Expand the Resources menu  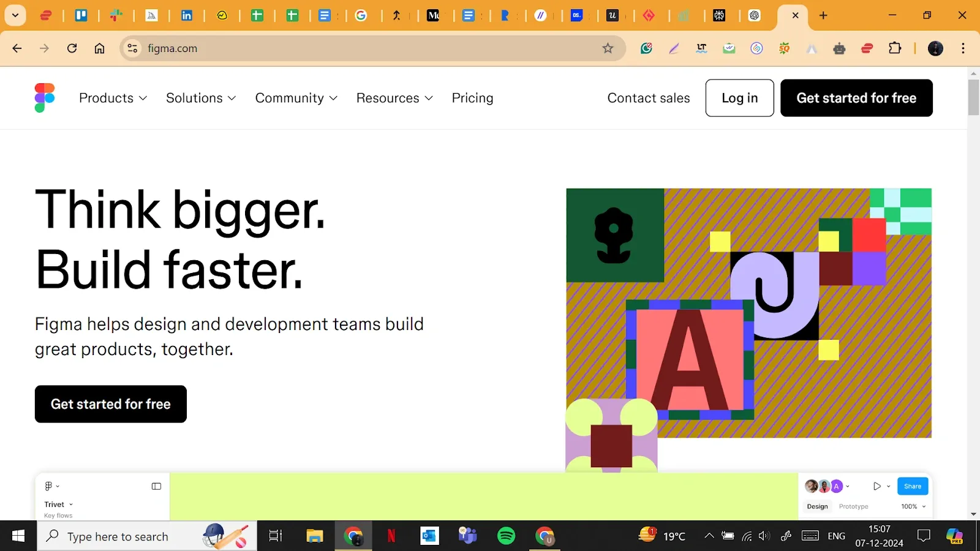tap(394, 98)
